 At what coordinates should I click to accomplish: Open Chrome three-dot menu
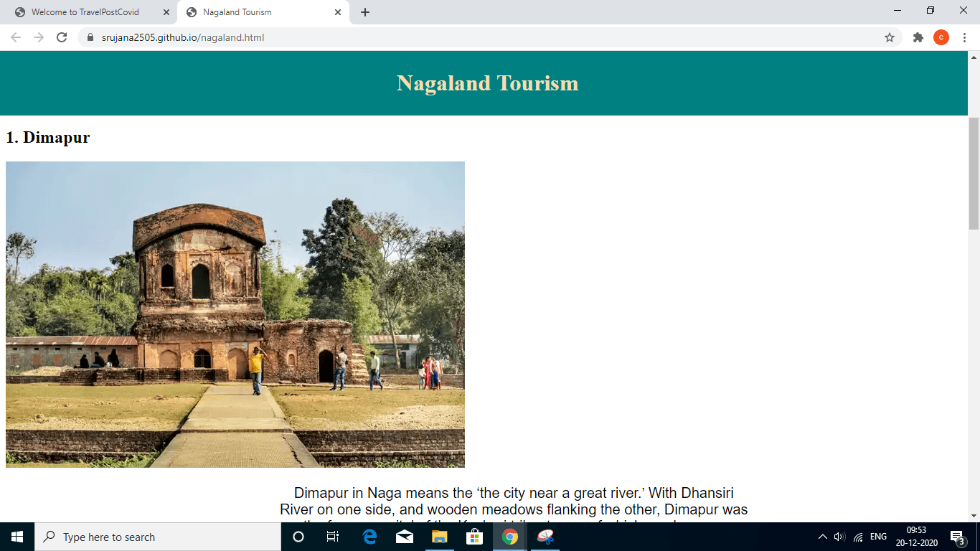(x=965, y=37)
